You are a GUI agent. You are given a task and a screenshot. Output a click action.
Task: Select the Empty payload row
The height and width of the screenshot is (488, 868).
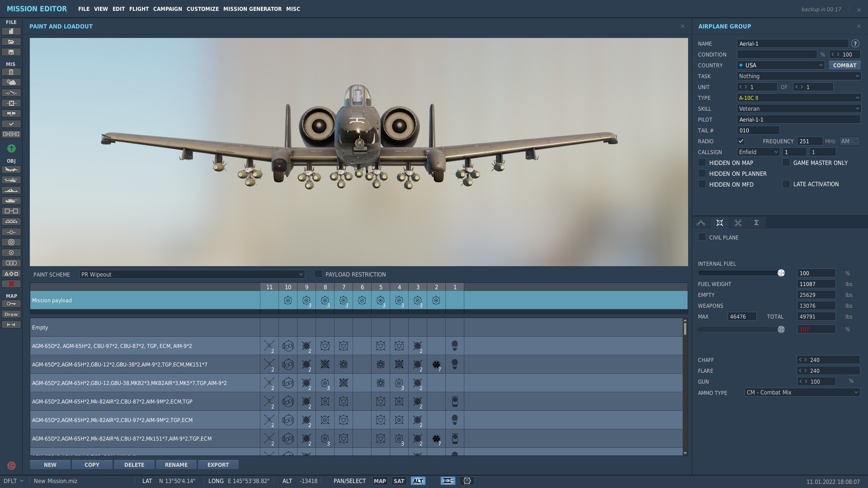(356, 327)
